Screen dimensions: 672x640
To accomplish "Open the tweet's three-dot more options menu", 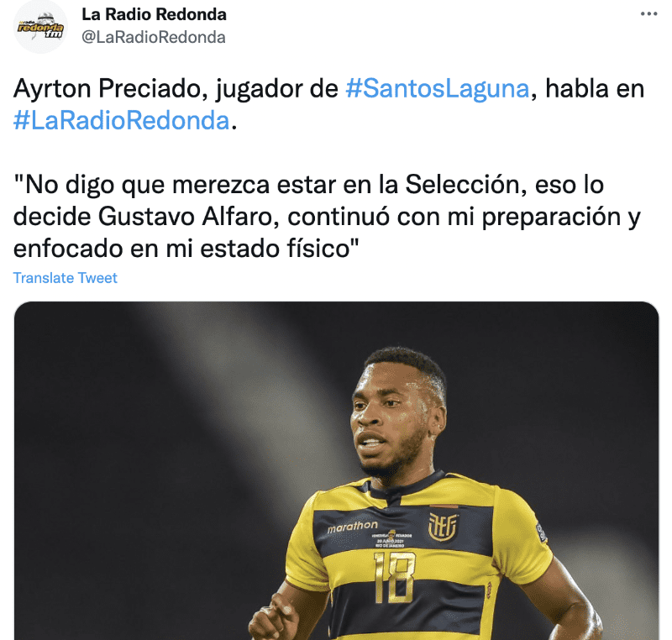I will coord(648,14).
